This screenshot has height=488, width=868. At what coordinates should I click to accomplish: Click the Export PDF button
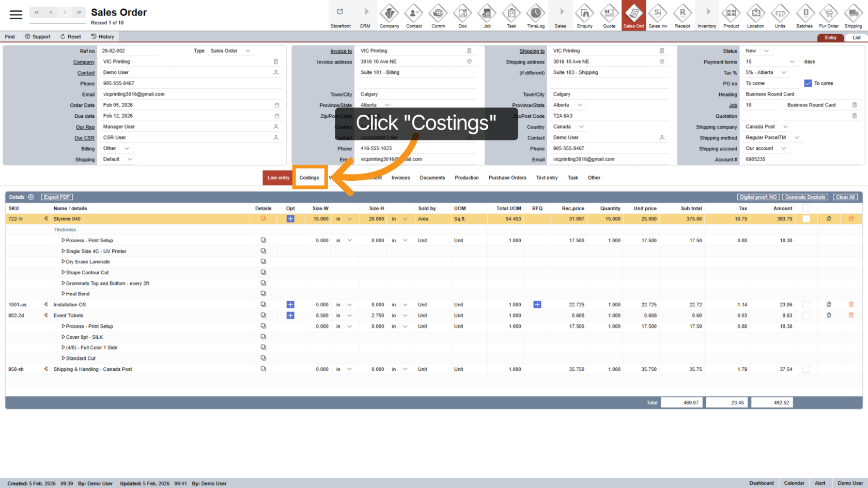57,197
